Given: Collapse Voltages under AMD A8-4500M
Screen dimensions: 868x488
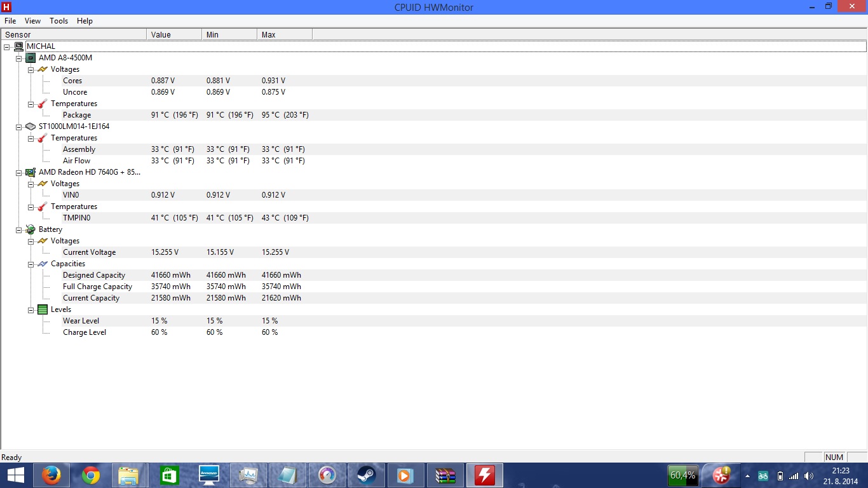Looking at the screenshot, I should tap(31, 69).
